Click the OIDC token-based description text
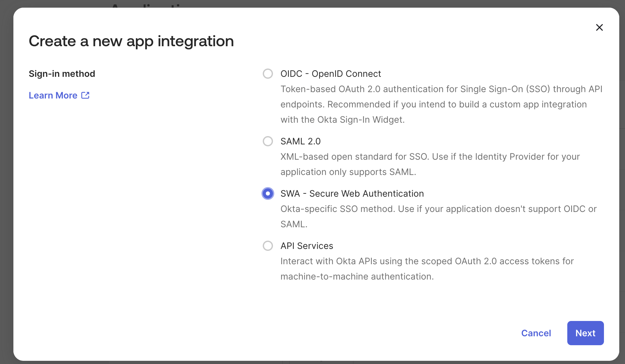625x364 pixels. click(440, 104)
